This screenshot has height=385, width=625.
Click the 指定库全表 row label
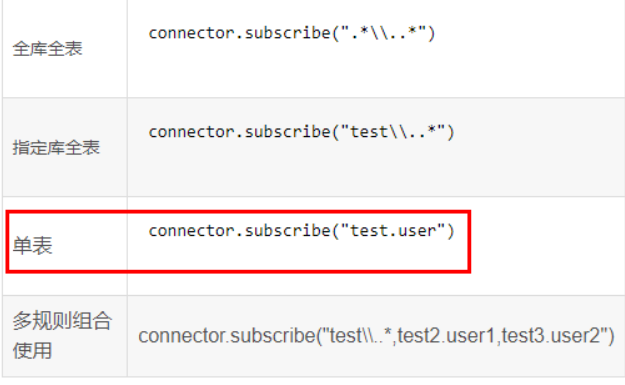coord(56,148)
